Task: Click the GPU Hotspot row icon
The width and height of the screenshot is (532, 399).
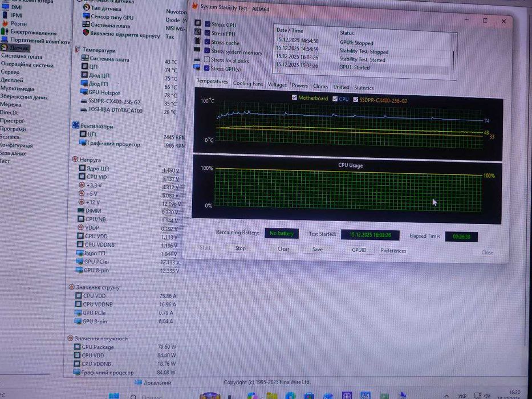Action: pyautogui.click(x=84, y=92)
